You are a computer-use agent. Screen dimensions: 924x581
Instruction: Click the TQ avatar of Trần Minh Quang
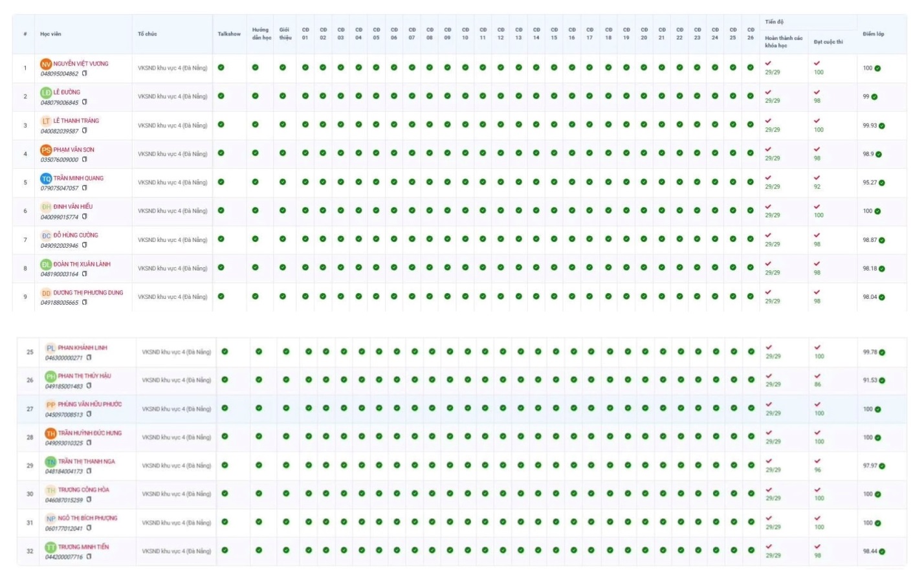click(x=46, y=179)
